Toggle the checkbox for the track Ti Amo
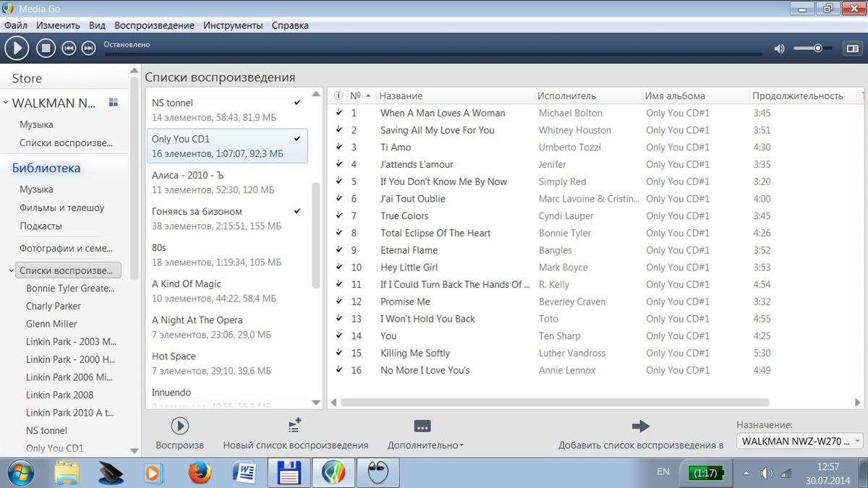868x488 pixels. 339,147
